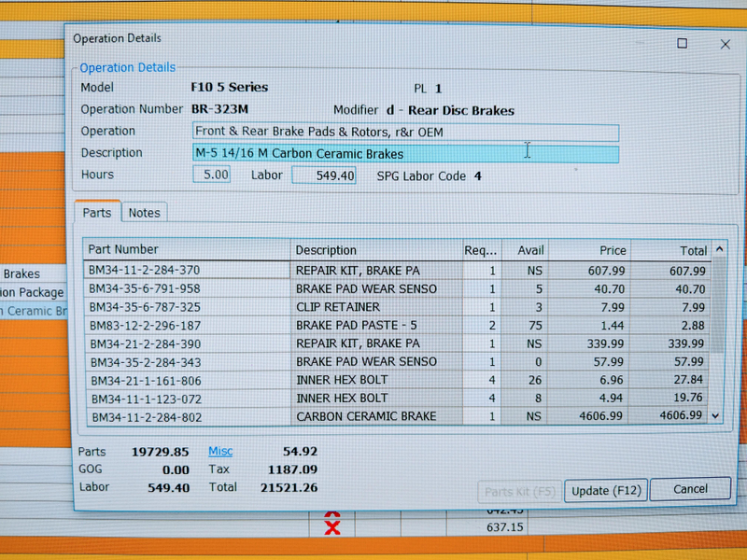747x560 pixels.
Task: Click the Description column header
Action: click(x=376, y=250)
